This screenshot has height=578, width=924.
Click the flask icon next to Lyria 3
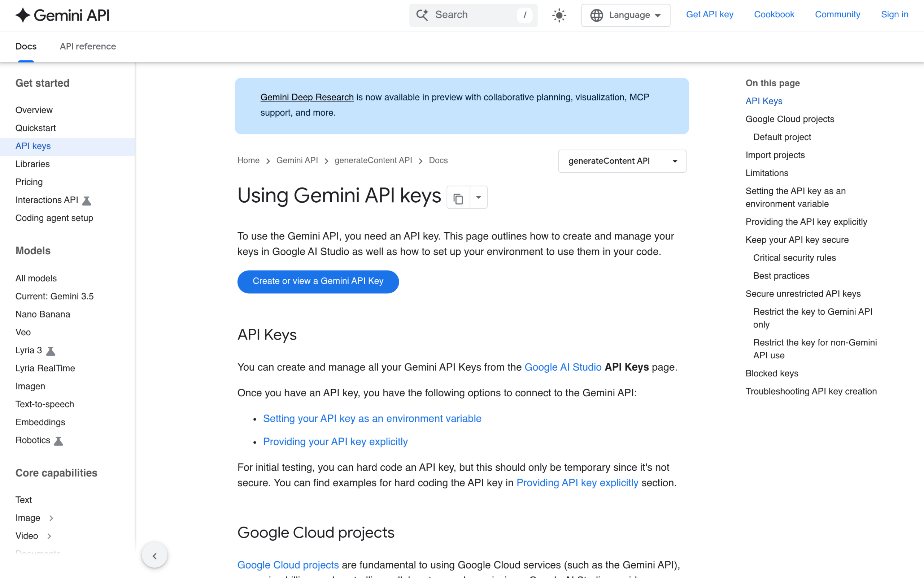click(x=51, y=351)
